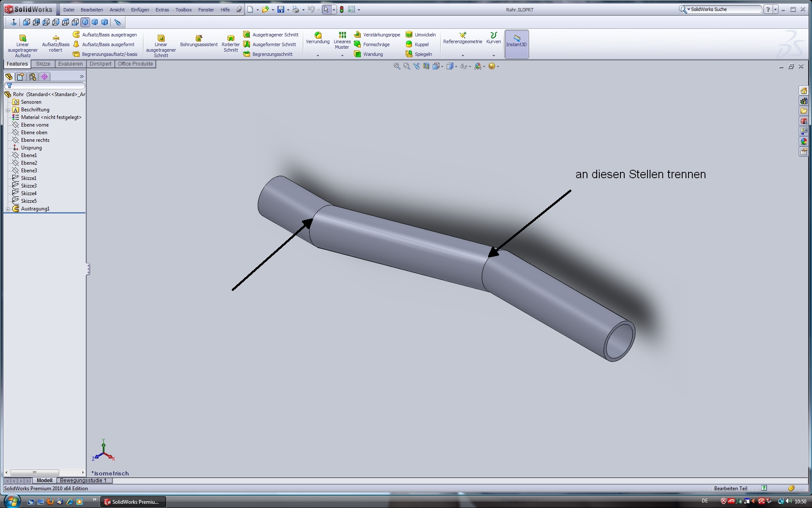Open the Bohrungsassistent
Viewport: 812px width, 508px height.
(199, 41)
